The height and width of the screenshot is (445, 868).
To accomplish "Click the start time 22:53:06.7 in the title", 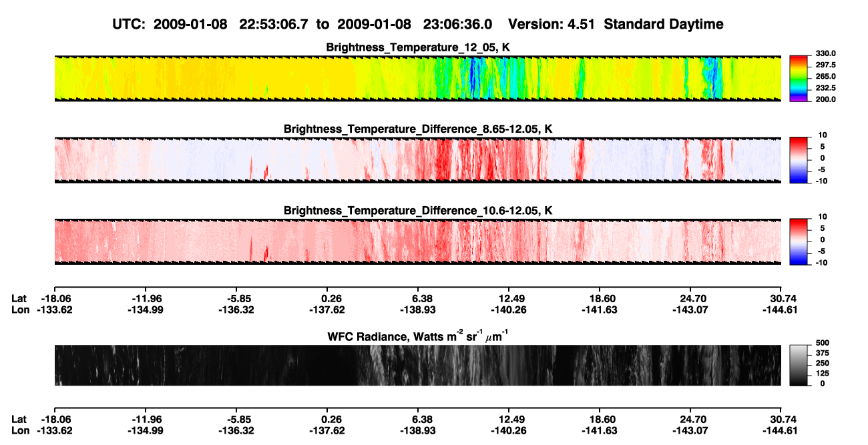I will (275, 24).
